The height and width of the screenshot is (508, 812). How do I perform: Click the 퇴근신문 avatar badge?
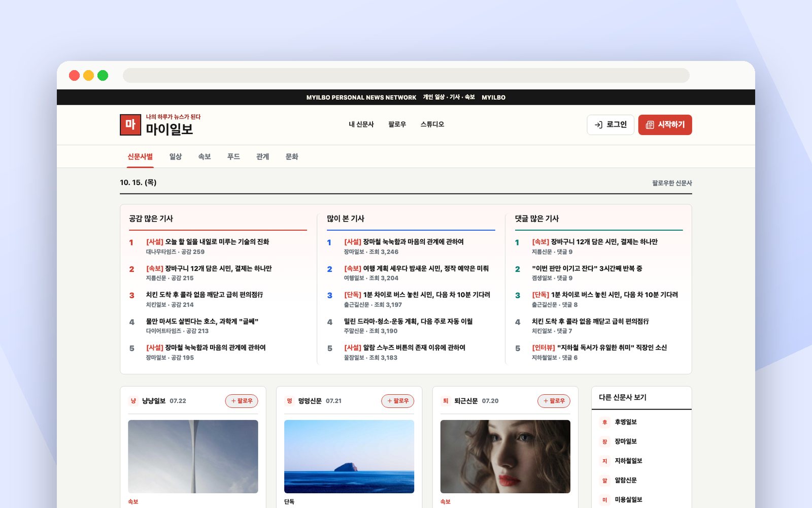coord(446,401)
